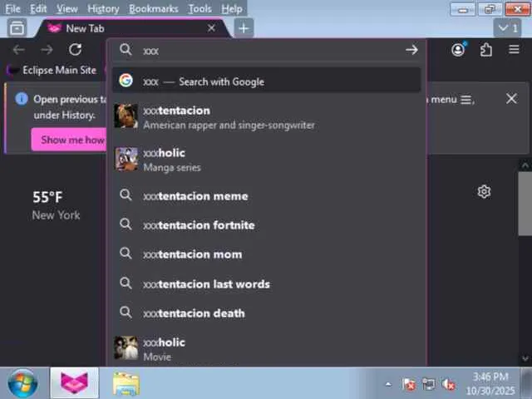Click the Action Center flag tray icon
The height and width of the screenshot is (399, 532).
[409, 384]
